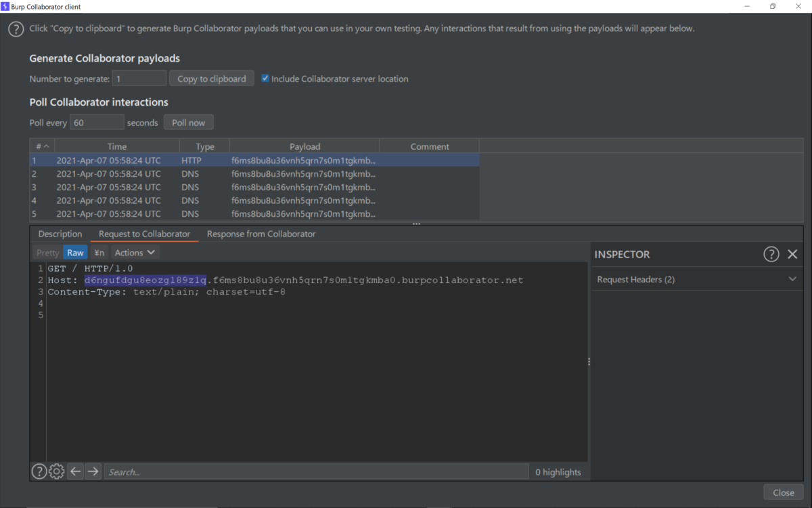812x508 pixels.
Task: Select interaction row 2 DNS
Action: click(x=254, y=173)
